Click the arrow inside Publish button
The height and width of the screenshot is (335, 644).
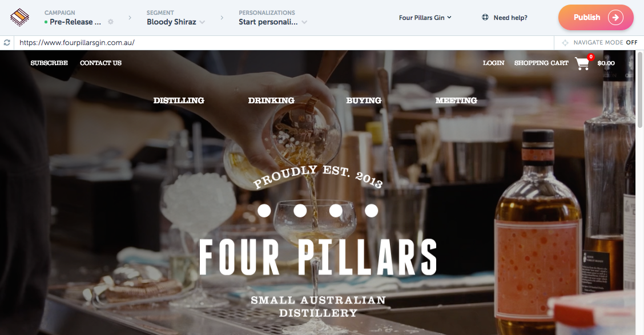tap(615, 17)
